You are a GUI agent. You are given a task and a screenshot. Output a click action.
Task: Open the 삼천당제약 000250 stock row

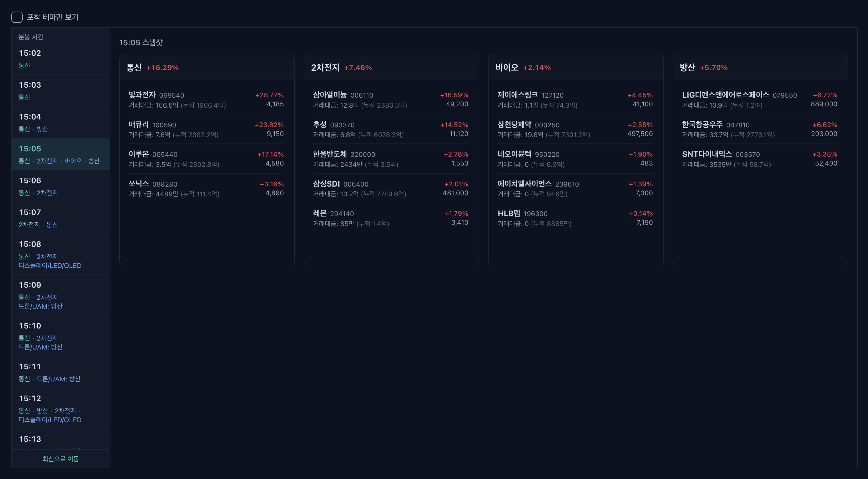[575, 129]
